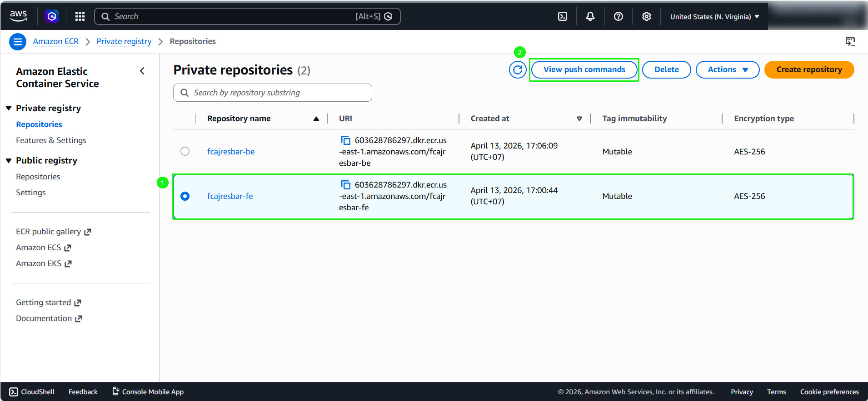The width and height of the screenshot is (868, 401).
Task: Copy URI for fcajresbar-be repository
Action: [346, 140]
